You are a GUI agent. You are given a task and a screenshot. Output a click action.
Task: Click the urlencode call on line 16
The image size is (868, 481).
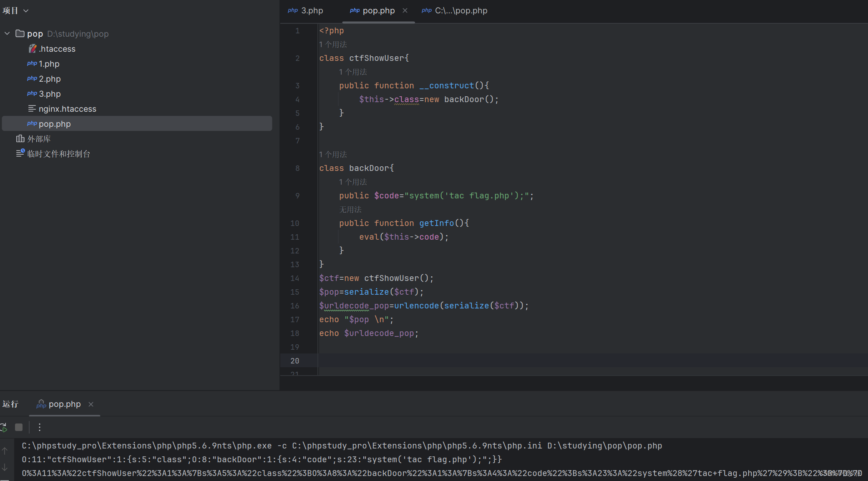click(417, 306)
